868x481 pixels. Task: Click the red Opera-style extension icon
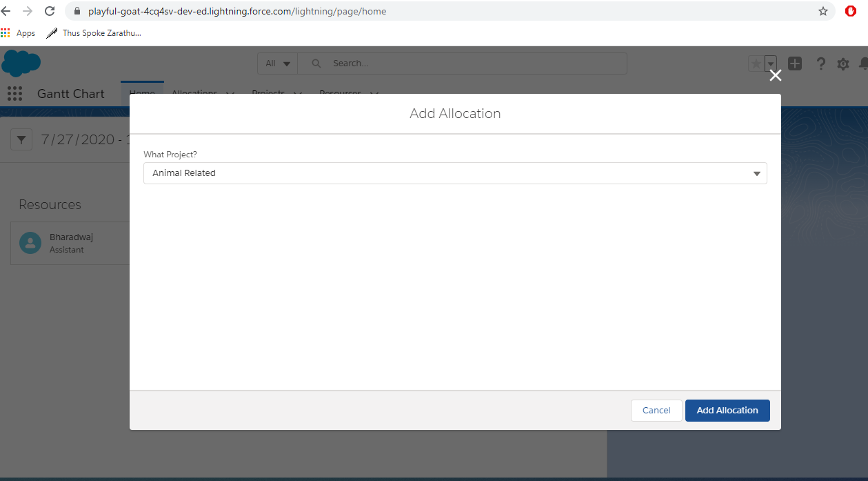851,11
